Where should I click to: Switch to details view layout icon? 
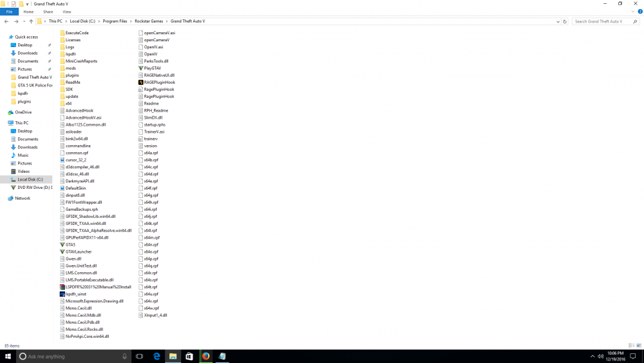pos(631,346)
